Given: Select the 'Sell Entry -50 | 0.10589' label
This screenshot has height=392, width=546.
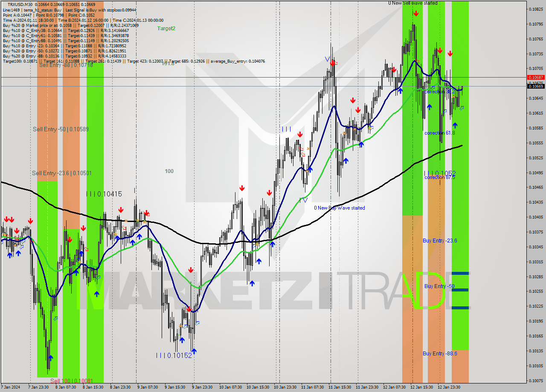Looking at the screenshot, I should [x=61, y=129].
